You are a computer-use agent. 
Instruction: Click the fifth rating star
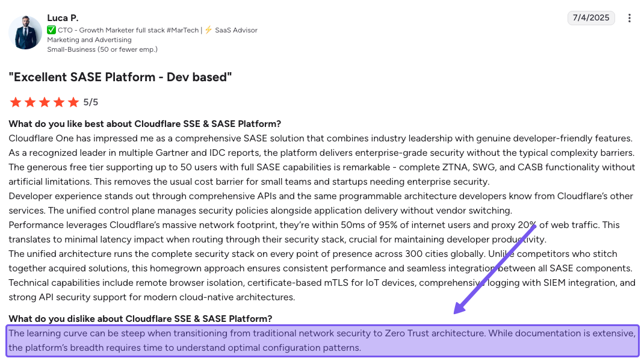73,102
